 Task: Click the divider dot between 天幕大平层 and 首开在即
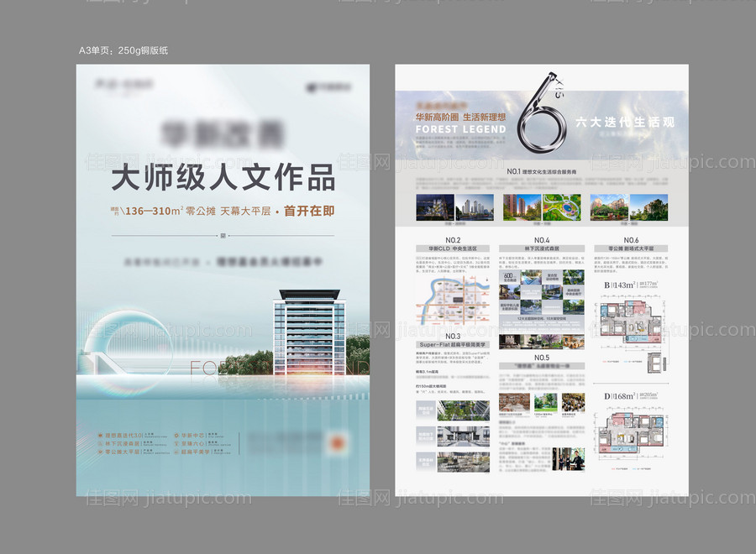tap(279, 212)
